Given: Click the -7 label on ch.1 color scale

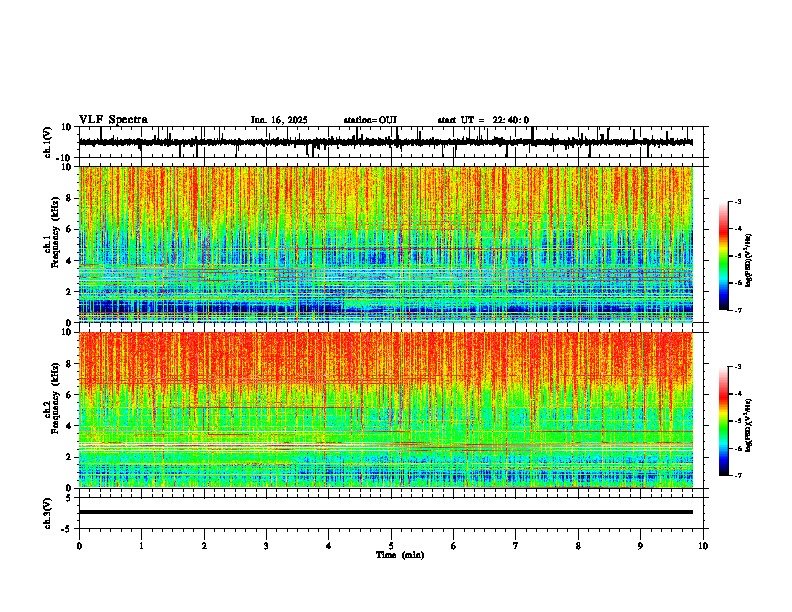Looking at the screenshot, I should tap(738, 310).
